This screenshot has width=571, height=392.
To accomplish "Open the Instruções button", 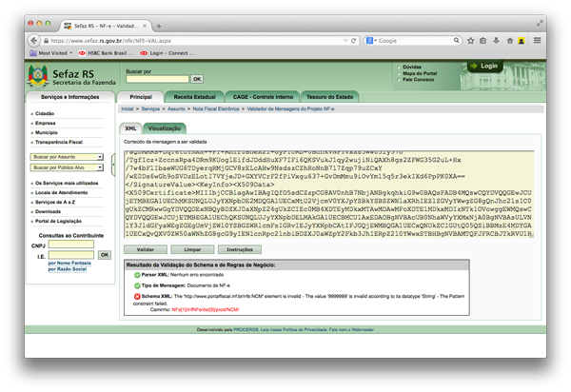I will point(240,249).
